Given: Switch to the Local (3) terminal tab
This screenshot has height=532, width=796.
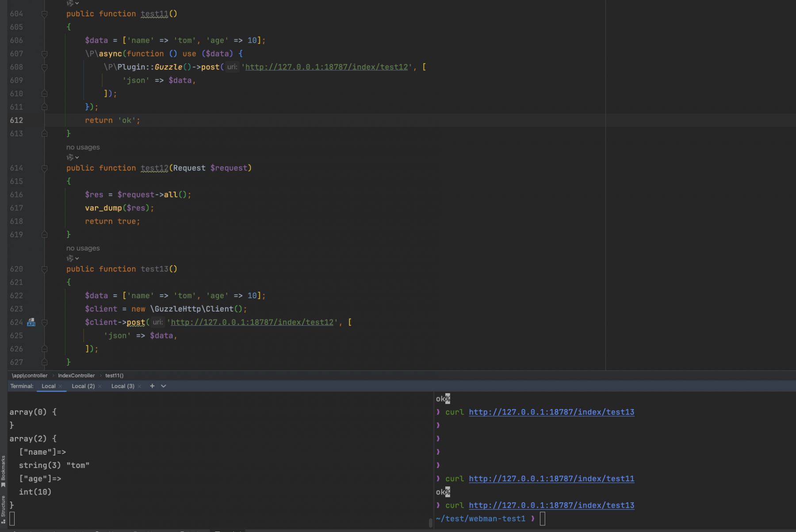Looking at the screenshot, I should [x=123, y=386].
